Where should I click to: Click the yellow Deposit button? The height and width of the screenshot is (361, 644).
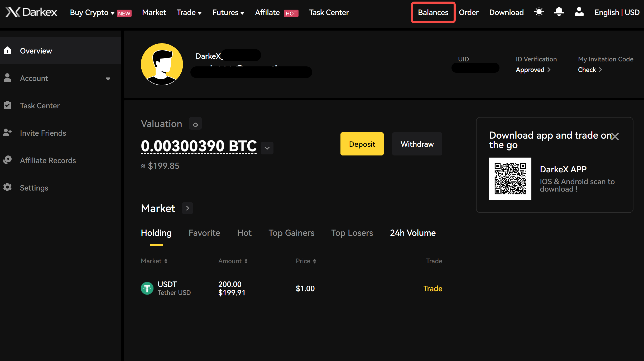point(362,144)
